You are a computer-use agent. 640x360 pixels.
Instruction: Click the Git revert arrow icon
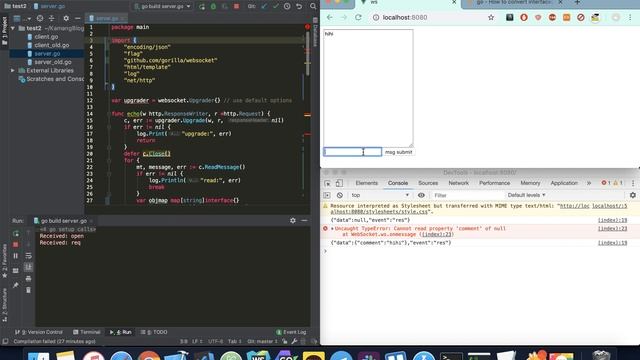pyautogui.click(x=299, y=6)
